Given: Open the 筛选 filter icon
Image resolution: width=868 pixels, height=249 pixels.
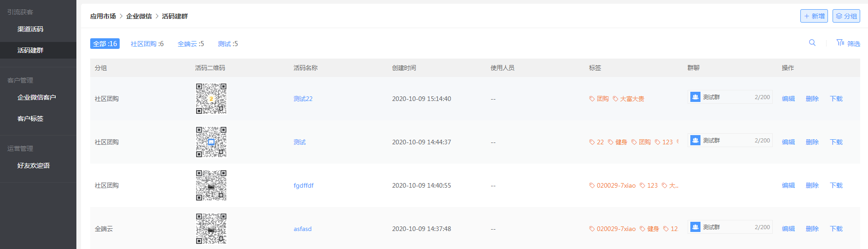Looking at the screenshot, I should coord(840,43).
